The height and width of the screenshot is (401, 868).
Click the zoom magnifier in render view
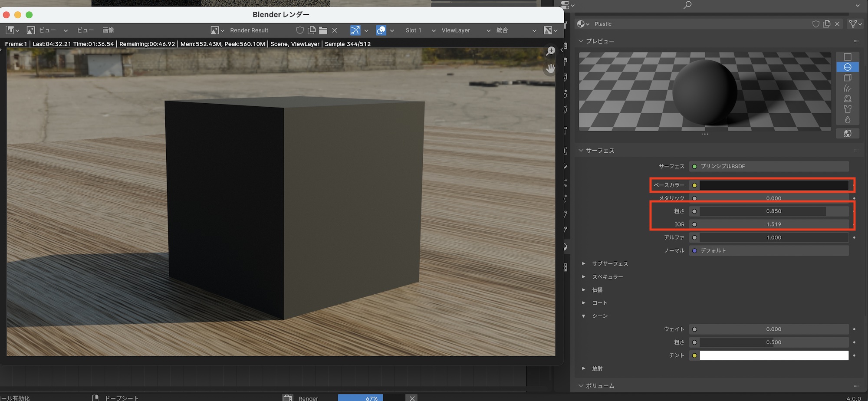coord(550,51)
